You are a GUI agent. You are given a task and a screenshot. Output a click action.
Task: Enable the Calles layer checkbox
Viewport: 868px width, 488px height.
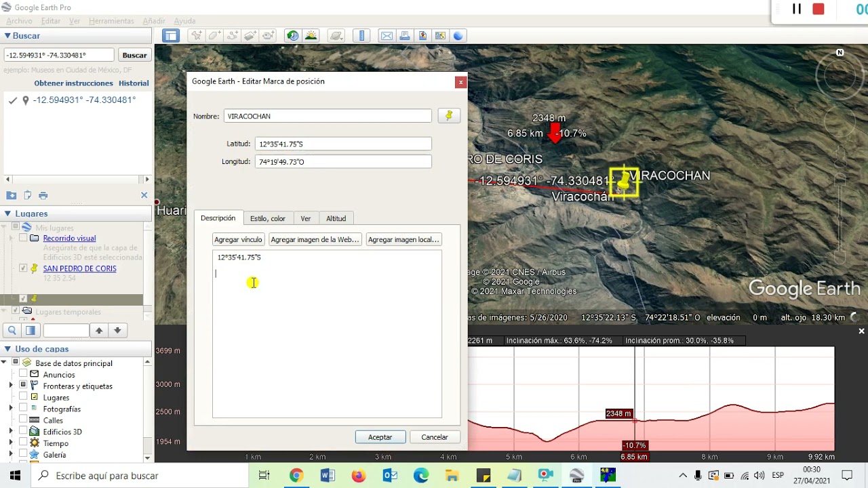pyautogui.click(x=24, y=420)
